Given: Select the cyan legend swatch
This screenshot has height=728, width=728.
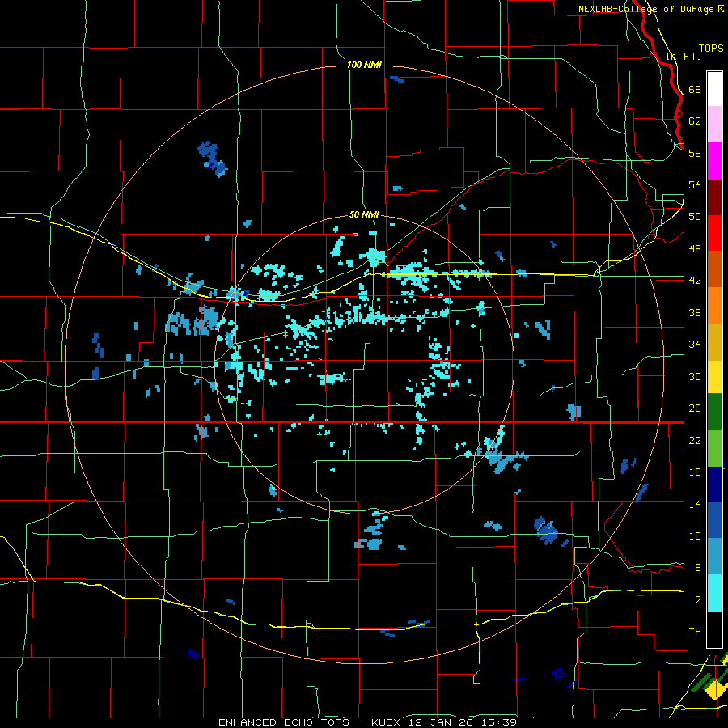Looking at the screenshot, I should [x=714, y=593].
